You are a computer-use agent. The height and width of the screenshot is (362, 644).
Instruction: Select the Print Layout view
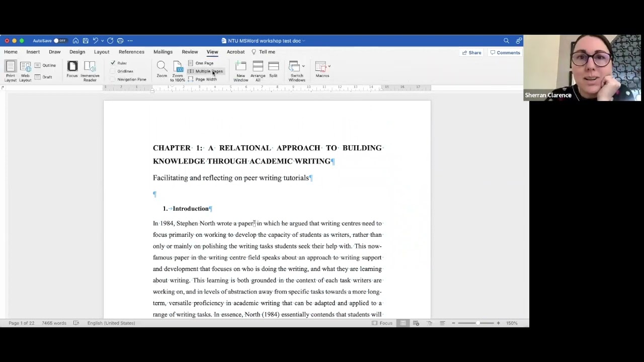[10, 71]
